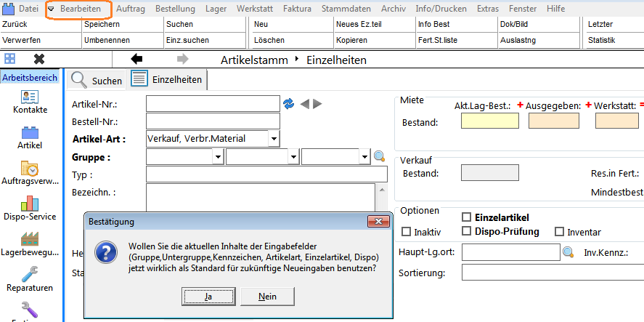Image resolution: width=644 pixels, height=322 pixels.
Task: Open the Bestellung menu
Action: pyautogui.click(x=176, y=9)
